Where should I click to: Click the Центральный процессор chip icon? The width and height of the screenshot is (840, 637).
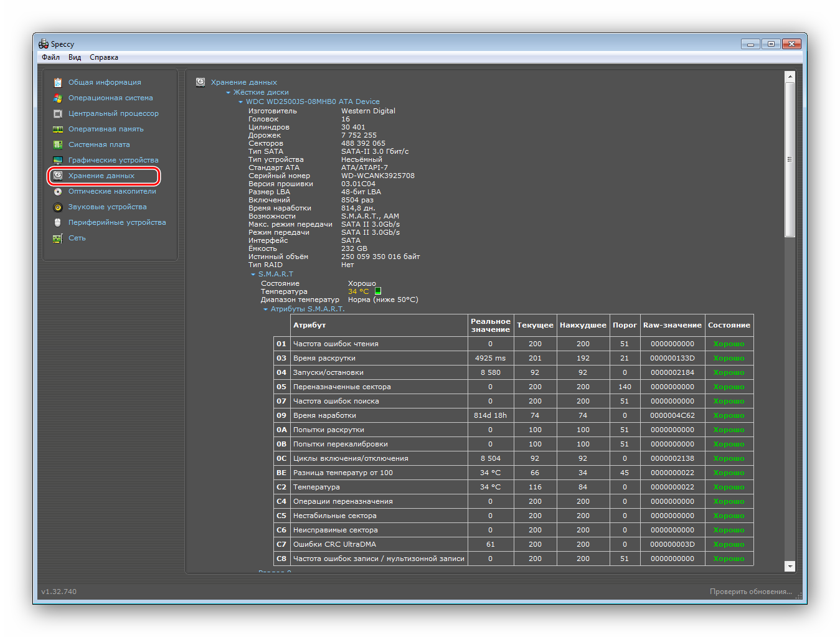pos(58,113)
